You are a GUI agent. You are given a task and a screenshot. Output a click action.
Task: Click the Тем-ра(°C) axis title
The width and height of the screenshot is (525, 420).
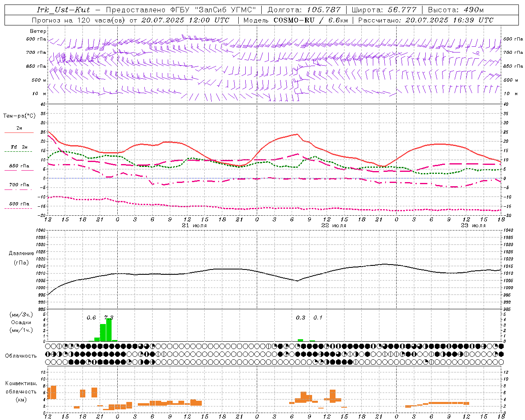pos(19,116)
